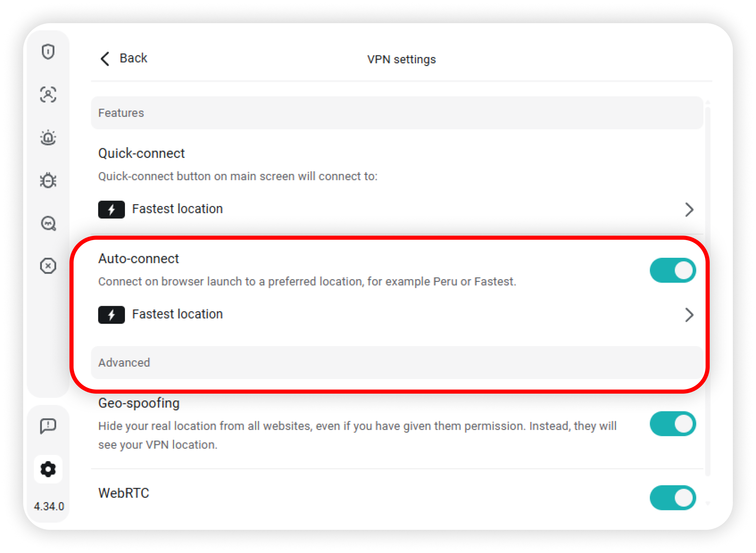Open the shield VPN home icon

click(x=48, y=52)
